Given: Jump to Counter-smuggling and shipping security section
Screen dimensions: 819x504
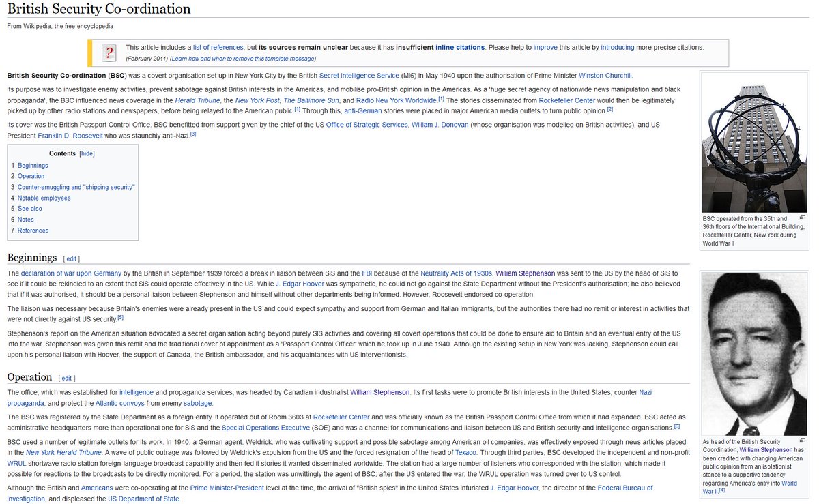Looking at the screenshot, I should 76,187.
